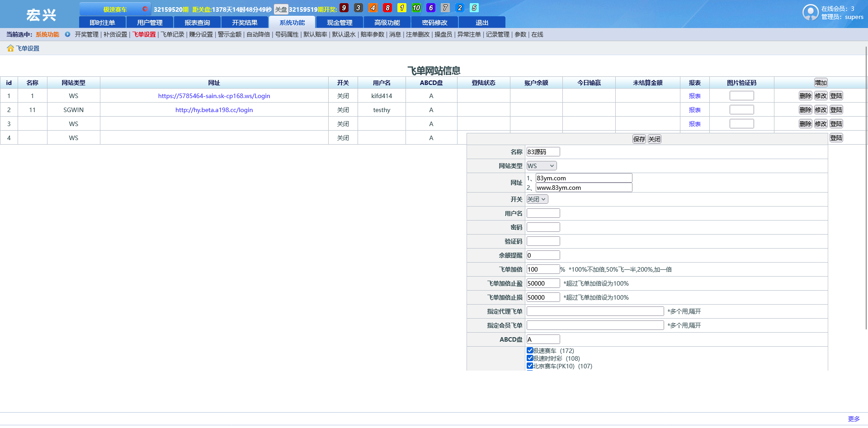Click the yellow number 1 ball
868x428 pixels.
coord(402,8)
